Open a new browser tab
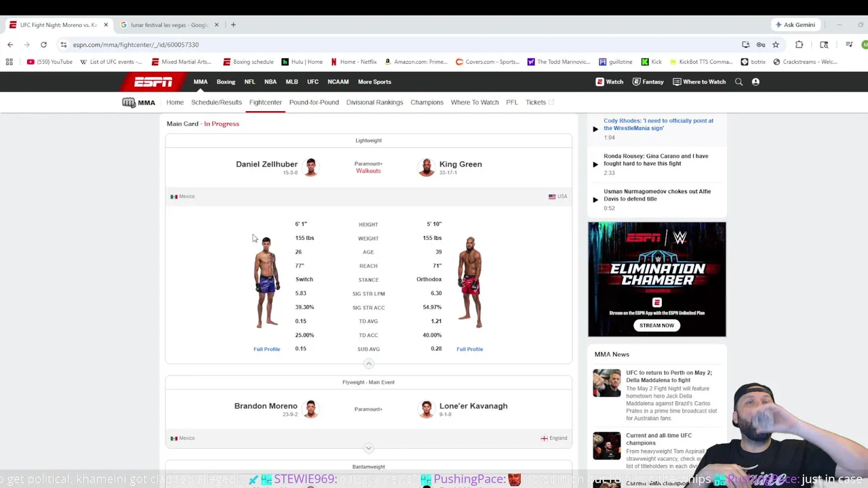868x488 pixels. [233, 24]
